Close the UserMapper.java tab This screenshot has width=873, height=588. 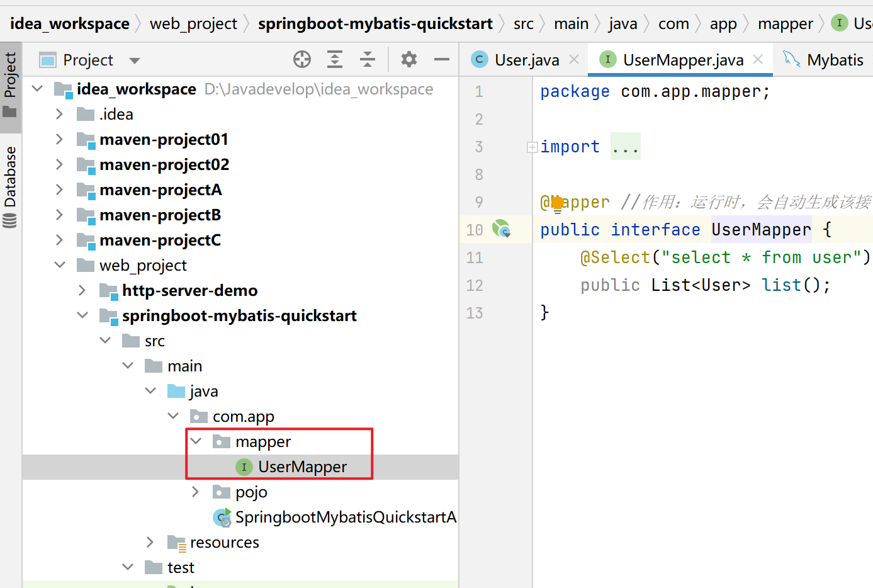pyautogui.click(x=758, y=59)
